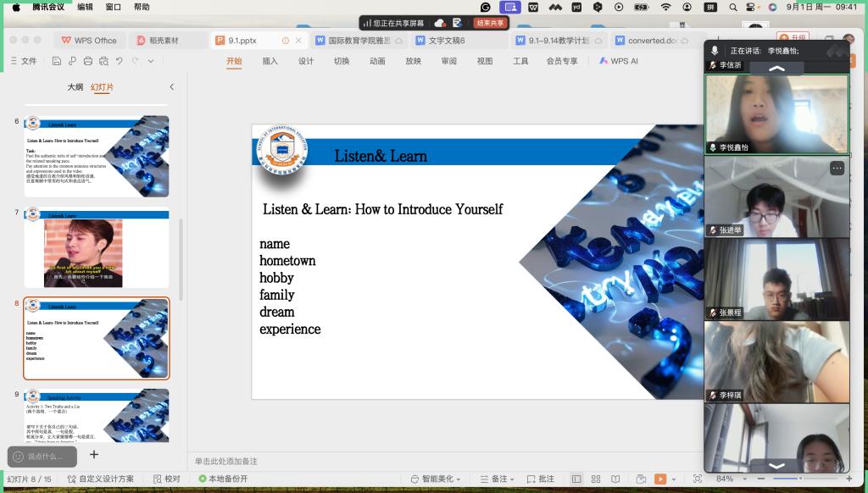The image size is (868, 493).
Task: Open more options on 张进举 video tile
Action: tap(837, 168)
